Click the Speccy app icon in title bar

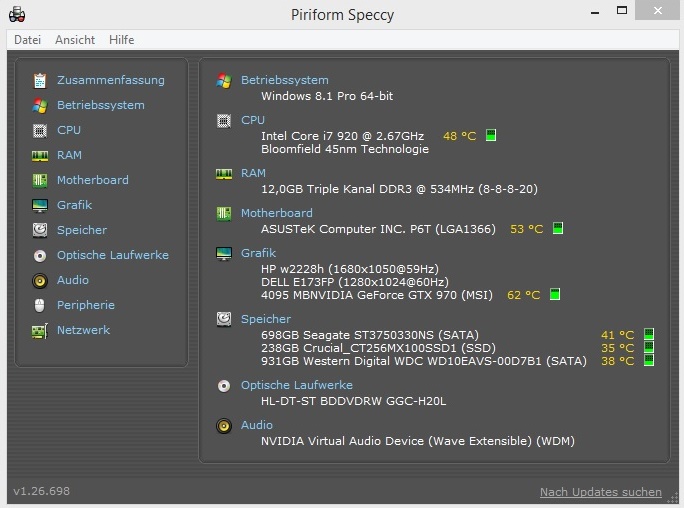pos(17,14)
